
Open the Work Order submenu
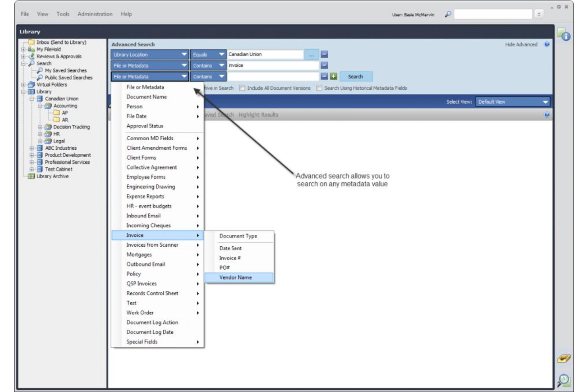(157, 313)
